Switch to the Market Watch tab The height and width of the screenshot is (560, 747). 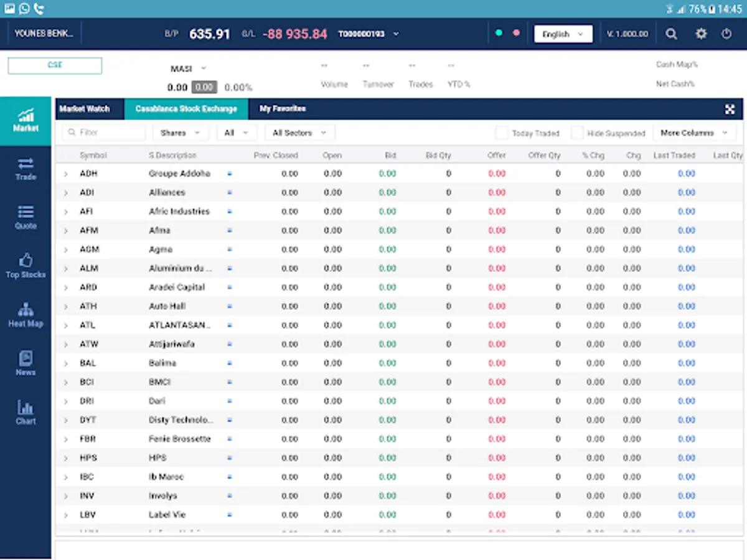tap(85, 109)
